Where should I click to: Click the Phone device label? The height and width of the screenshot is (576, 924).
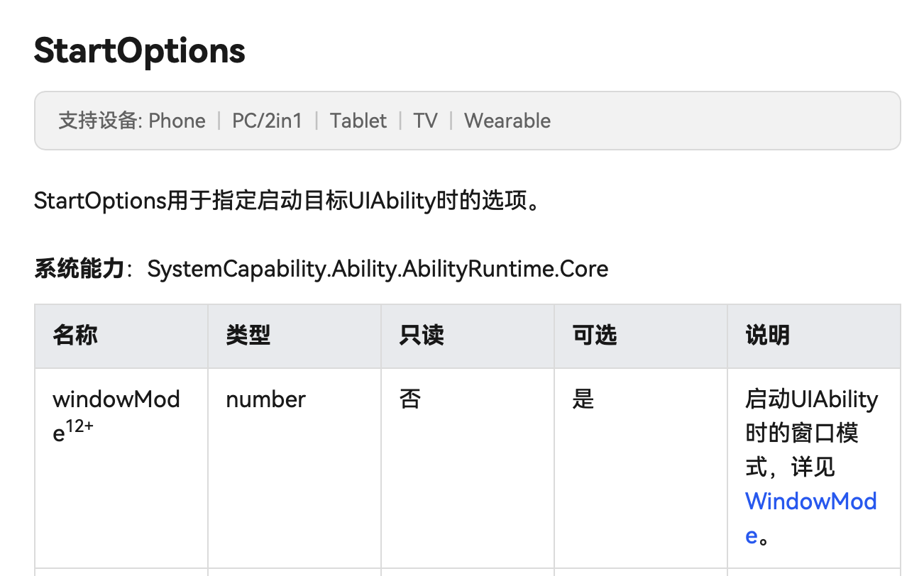[x=177, y=121]
